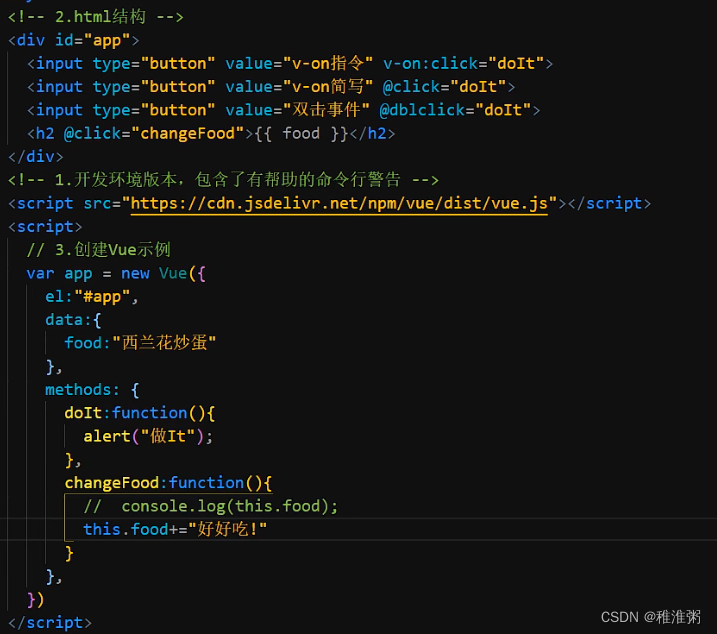Click the comment about 开发环境版本
717x634 pixels.
pos(224,180)
